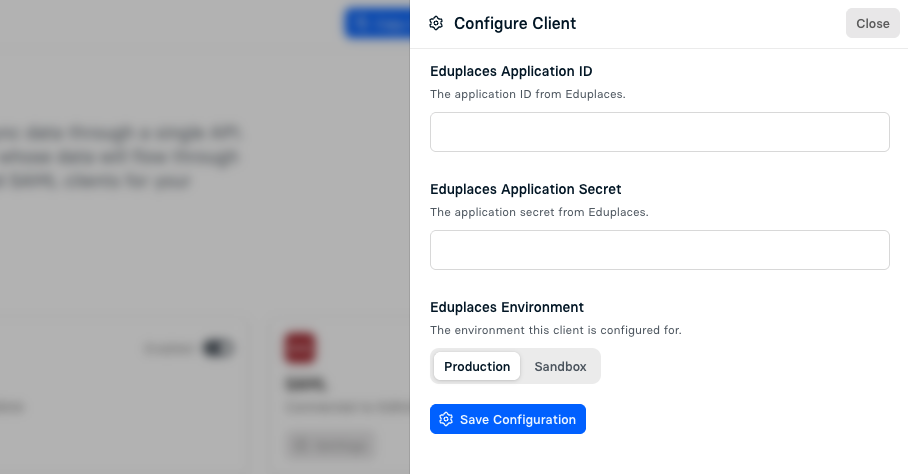Close the Configure Client panel
The width and height of the screenshot is (908, 474).
(x=873, y=23)
